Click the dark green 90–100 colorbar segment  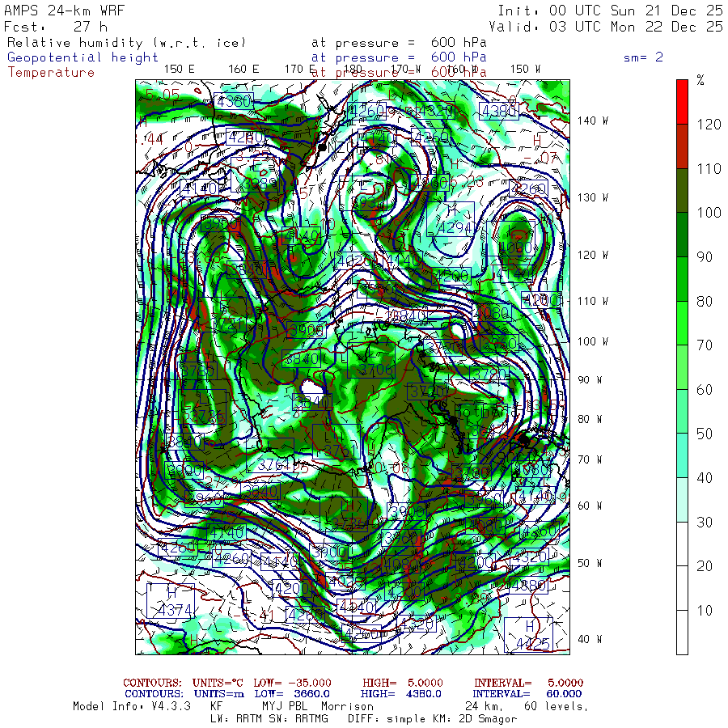(x=682, y=235)
